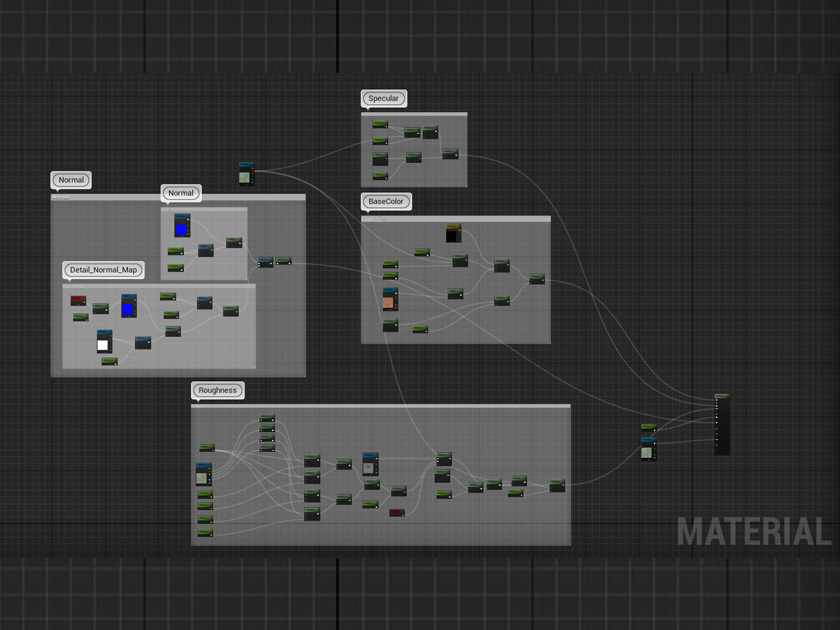The image size is (840, 630).
Task: Click the Detail_Normal_Map comment bubble
Action: pos(103,270)
